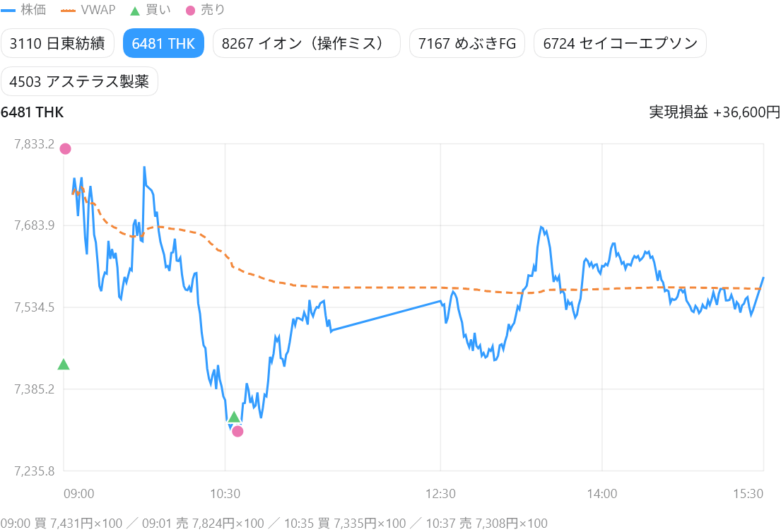
Task: Click the 6481 THK chart title
Action: [33, 112]
